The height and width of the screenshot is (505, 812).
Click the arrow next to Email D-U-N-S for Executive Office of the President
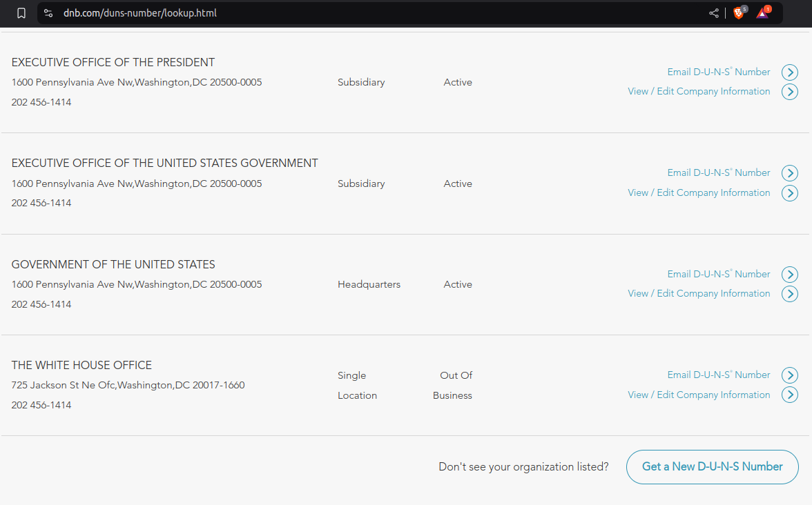coord(790,72)
